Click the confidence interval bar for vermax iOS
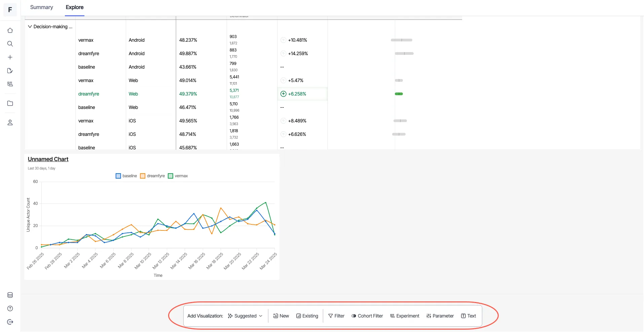 tap(400, 121)
